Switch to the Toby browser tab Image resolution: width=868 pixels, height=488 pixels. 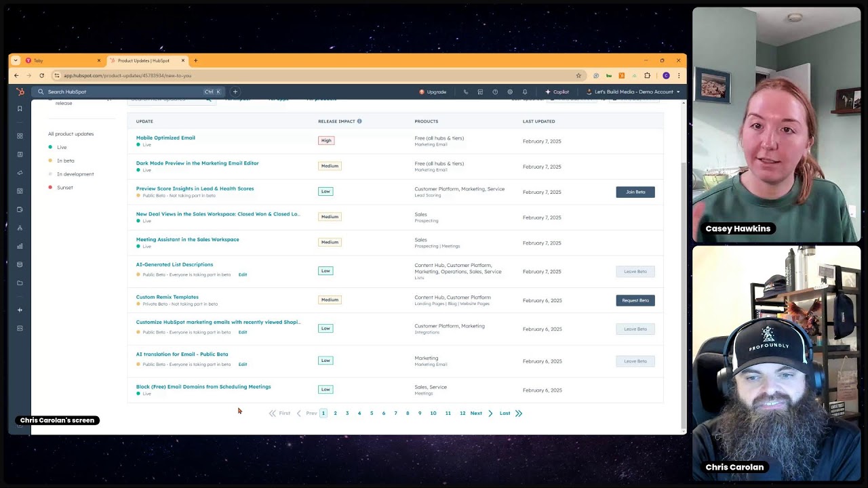[63, 60]
